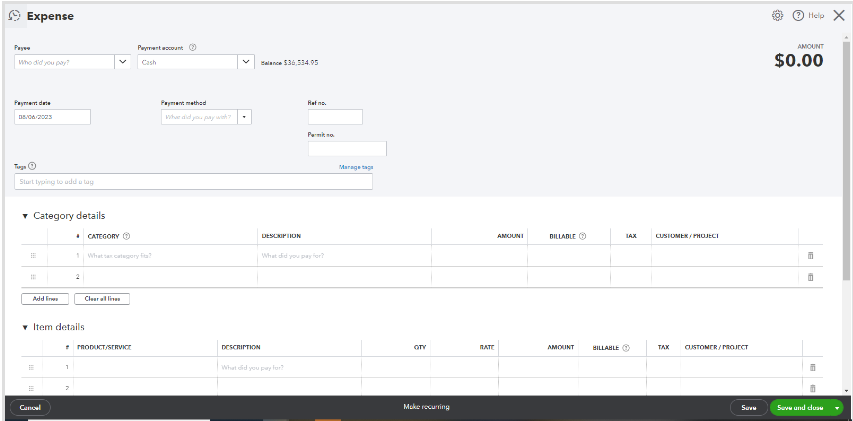This screenshot has height=421, width=853.
Task: Click the Balance $36,534.95 text
Action: (x=289, y=63)
